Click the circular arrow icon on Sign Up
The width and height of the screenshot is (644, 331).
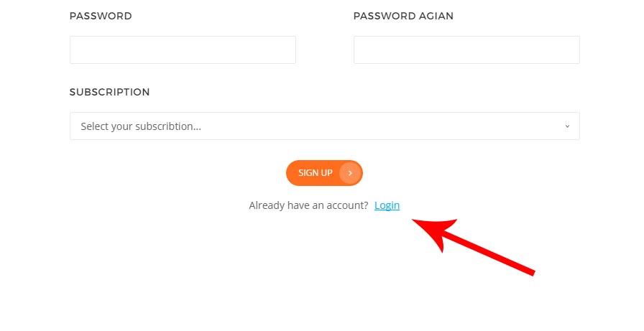(350, 173)
